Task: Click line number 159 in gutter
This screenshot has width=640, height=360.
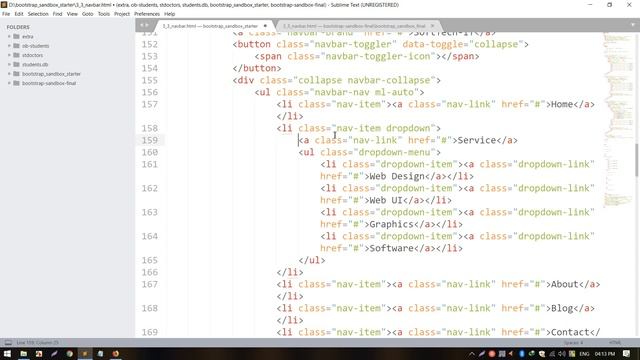Action: [x=149, y=140]
